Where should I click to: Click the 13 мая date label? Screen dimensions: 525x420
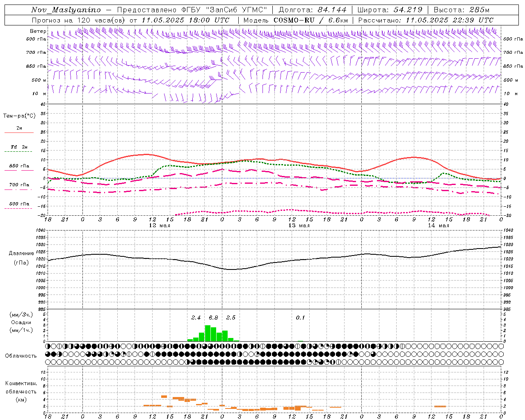[299, 226]
